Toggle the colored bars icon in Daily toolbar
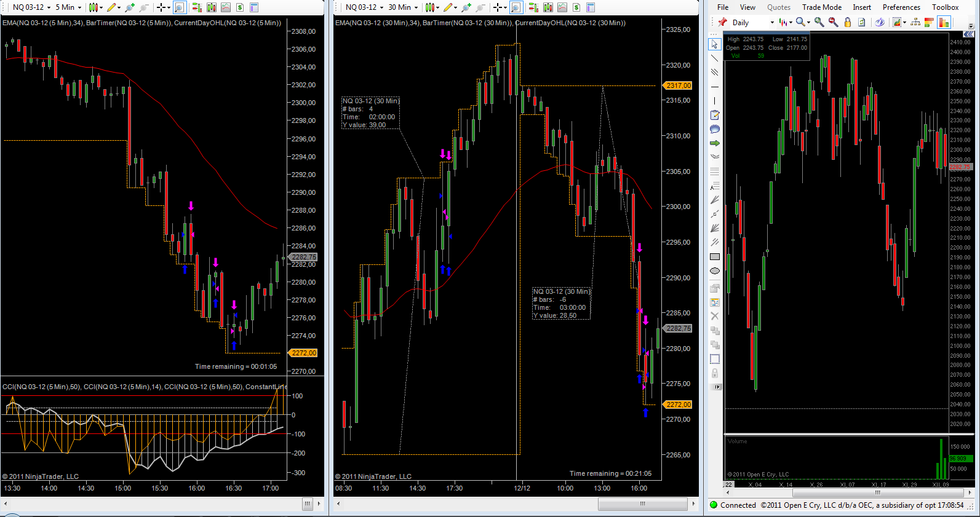980x517 pixels. click(929, 22)
